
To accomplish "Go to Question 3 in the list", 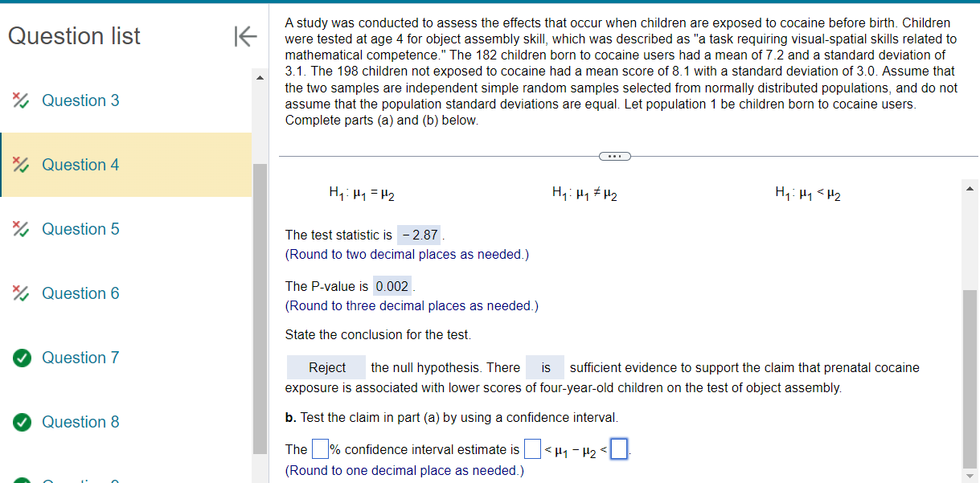I will click(x=80, y=100).
